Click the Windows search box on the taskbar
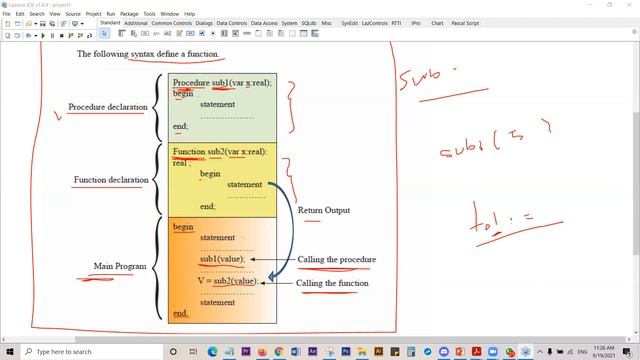Image resolution: width=640 pixels, height=360 pixels. click(93, 351)
